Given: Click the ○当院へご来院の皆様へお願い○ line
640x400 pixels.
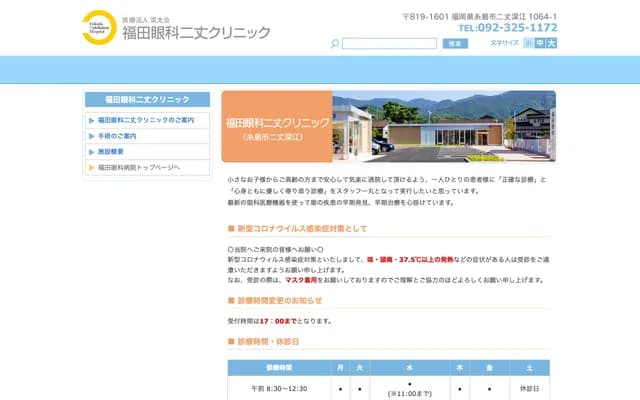Looking at the screenshot, I should coord(276,249).
